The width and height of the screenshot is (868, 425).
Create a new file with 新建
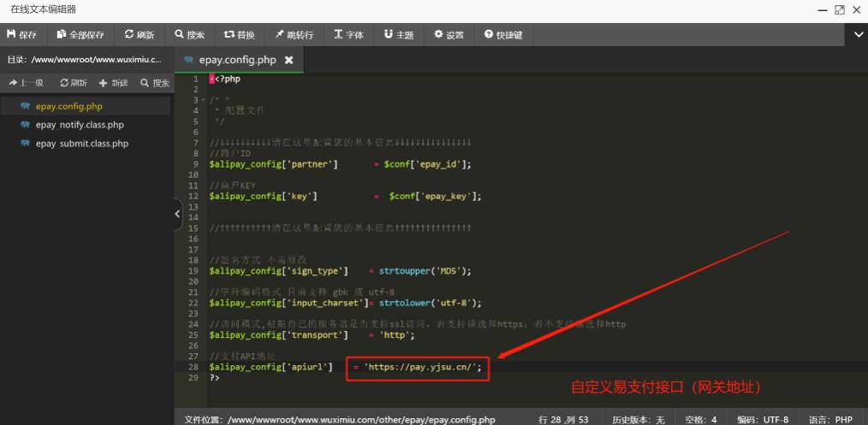114,83
